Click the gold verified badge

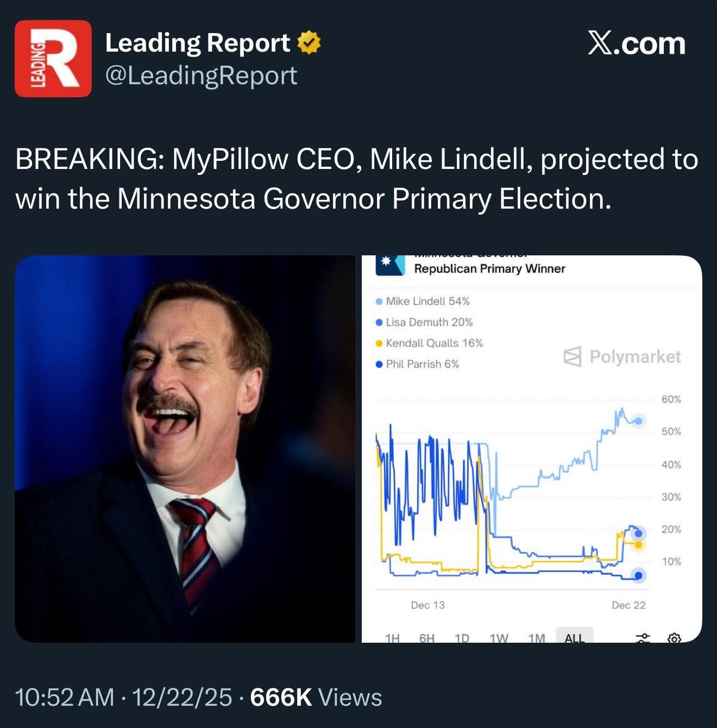(x=309, y=43)
